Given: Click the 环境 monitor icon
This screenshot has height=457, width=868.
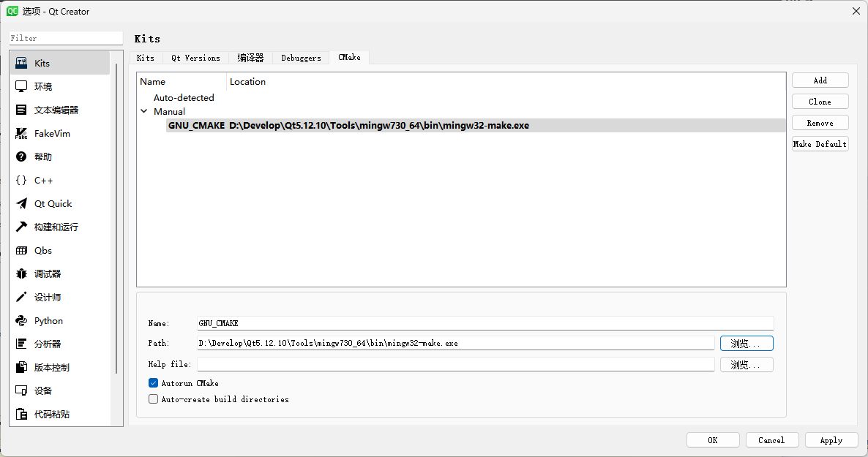Looking at the screenshot, I should coord(21,86).
